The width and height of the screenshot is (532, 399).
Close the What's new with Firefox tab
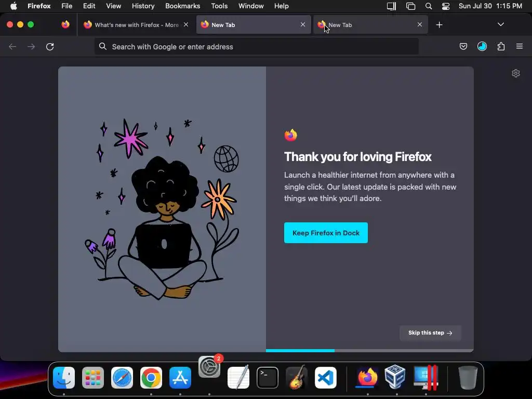(186, 24)
